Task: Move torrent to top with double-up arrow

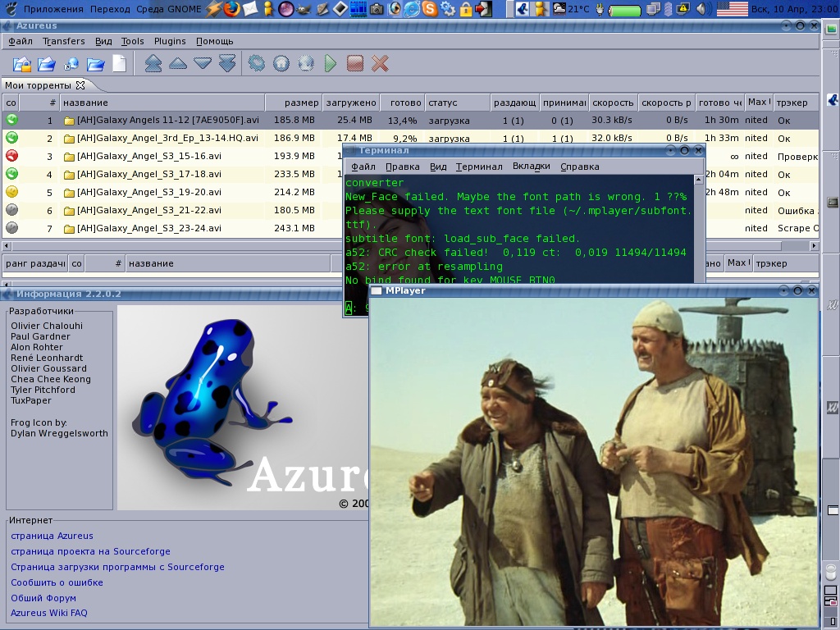Action: click(x=153, y=64)
